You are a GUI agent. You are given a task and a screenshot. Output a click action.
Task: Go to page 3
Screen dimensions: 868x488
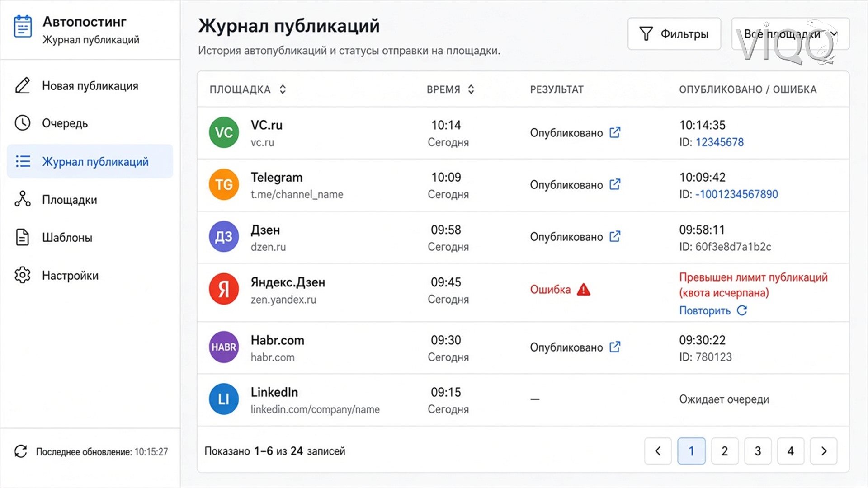click(758, 451)
